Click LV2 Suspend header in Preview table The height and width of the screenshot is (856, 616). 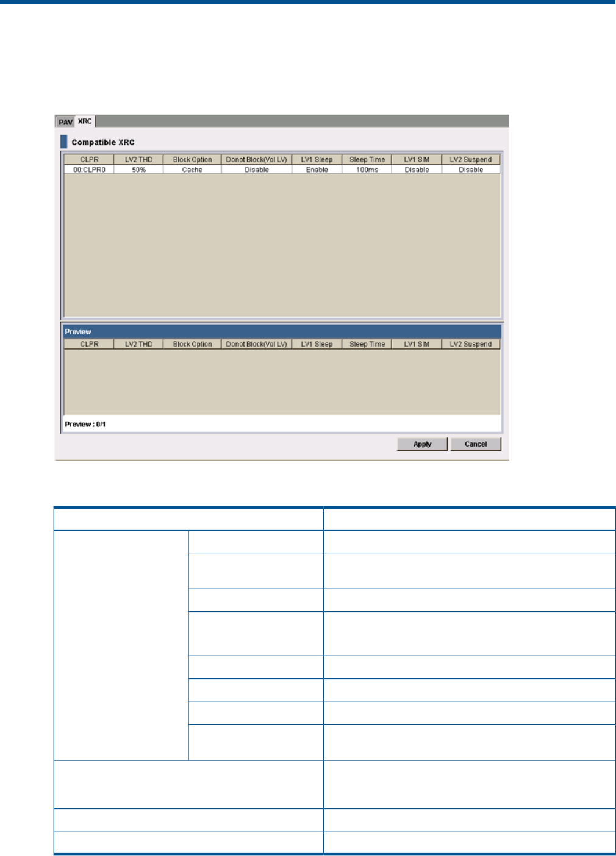click(471, 344)
